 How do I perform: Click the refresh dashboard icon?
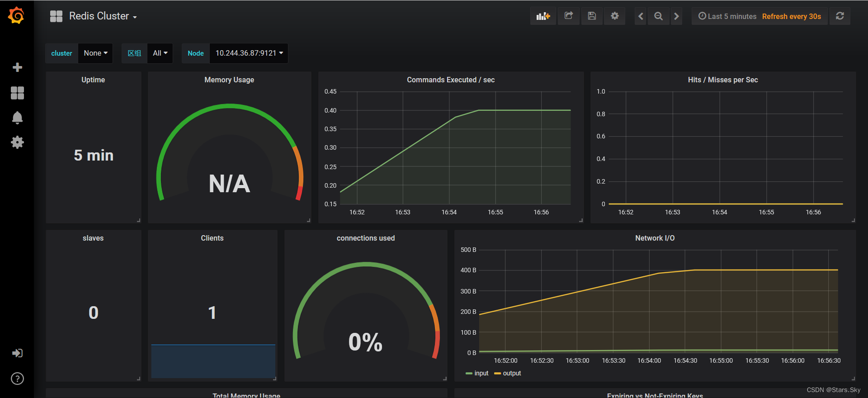(840, 16)
